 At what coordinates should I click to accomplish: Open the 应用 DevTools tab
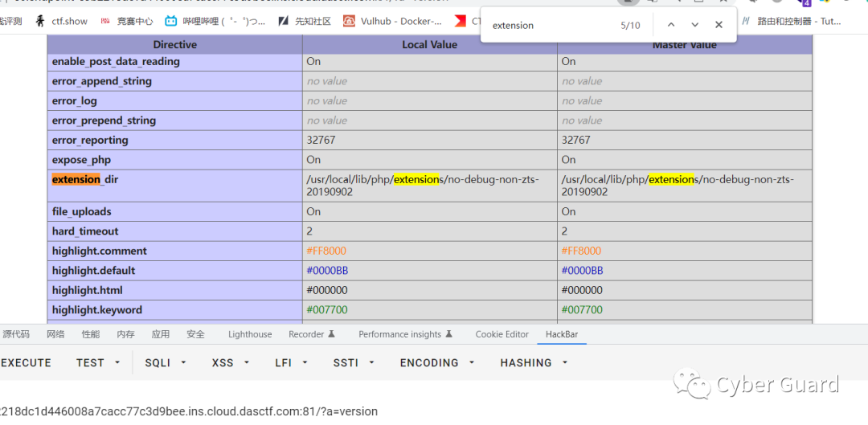(x=161, y=334)
